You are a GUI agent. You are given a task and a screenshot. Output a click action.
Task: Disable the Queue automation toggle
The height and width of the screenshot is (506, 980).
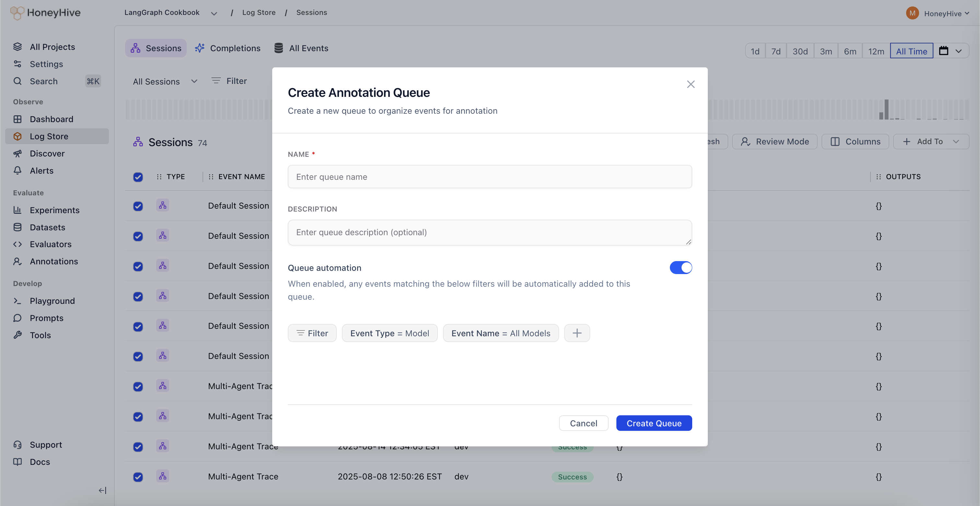click(681, 268)
